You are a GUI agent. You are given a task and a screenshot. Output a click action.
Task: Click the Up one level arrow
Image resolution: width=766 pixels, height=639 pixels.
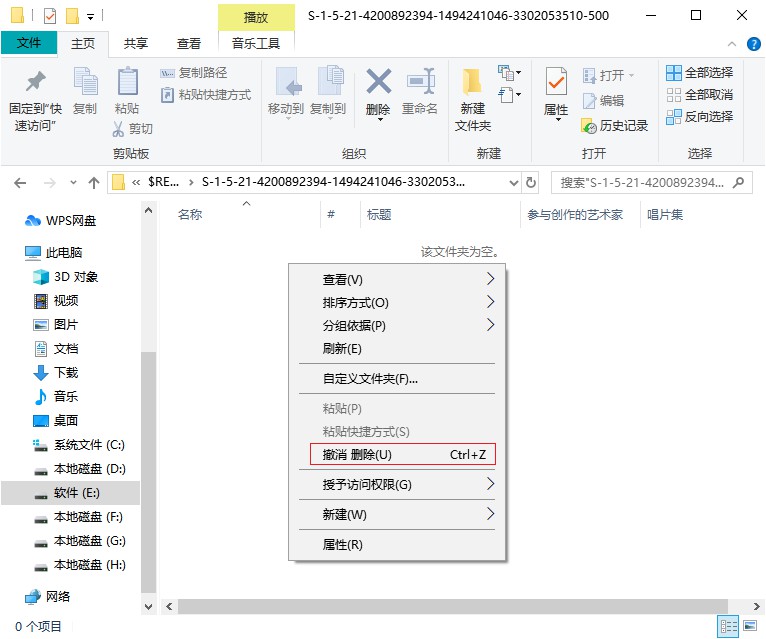pos(94,183)
